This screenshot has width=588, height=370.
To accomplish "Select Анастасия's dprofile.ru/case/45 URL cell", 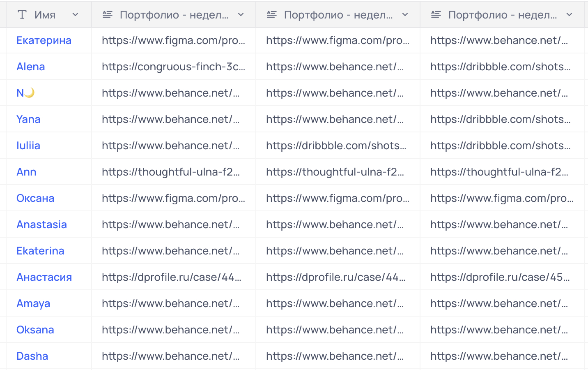I will coord(502,277).
